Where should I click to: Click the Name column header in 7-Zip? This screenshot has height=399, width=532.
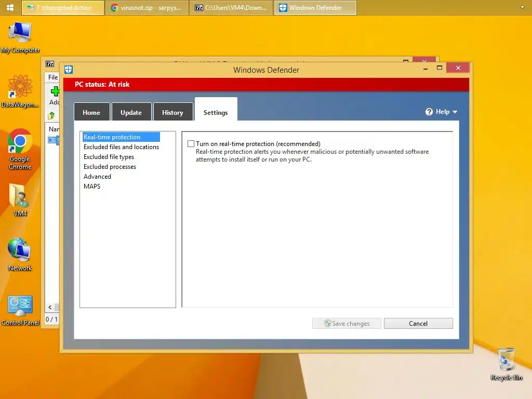click(54, 129)
